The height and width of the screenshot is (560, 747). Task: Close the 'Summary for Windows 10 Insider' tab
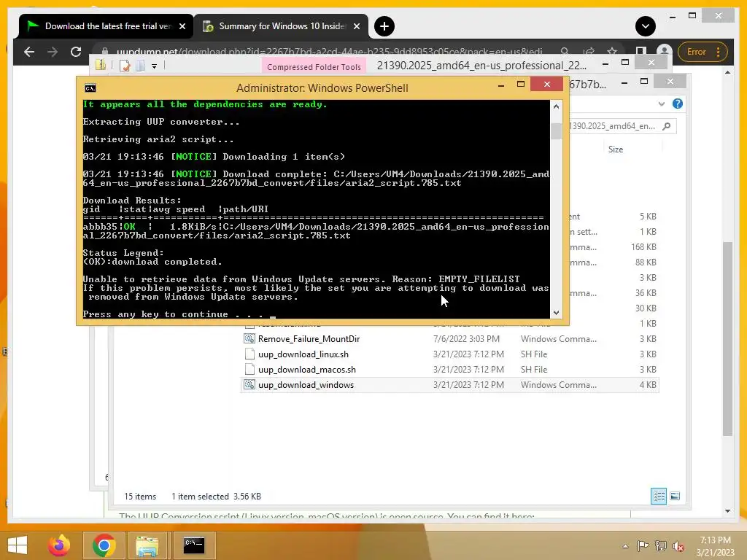[356, 26]
